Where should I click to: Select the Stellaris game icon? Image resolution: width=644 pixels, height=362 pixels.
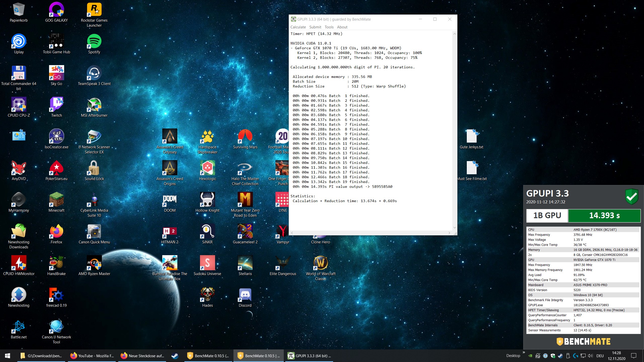(x=245, y=266)
